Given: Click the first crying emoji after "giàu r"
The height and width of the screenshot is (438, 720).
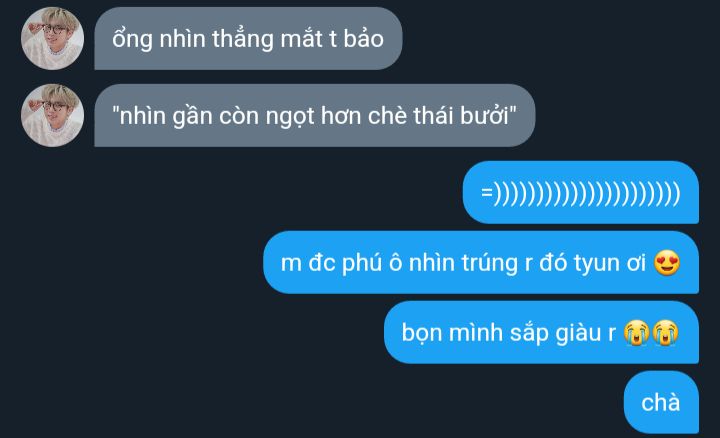Looking at the screenshot, I should click(x=636, y=332).
